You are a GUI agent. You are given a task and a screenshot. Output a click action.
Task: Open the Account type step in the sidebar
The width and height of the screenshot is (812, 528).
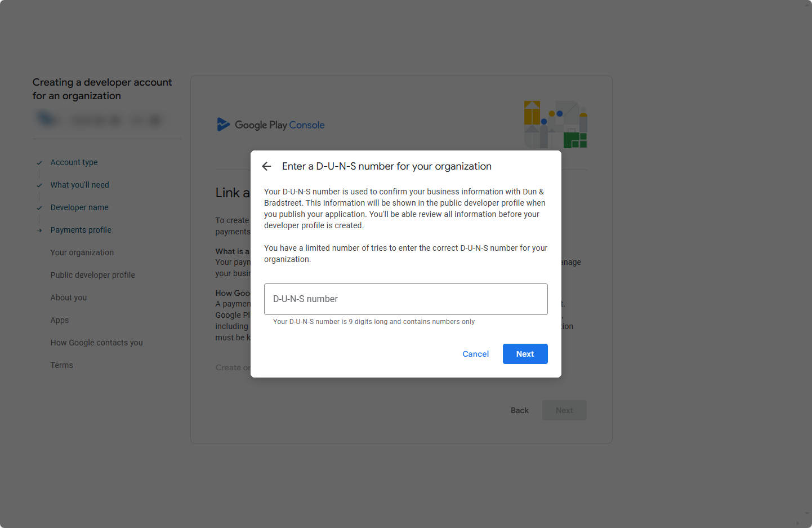pyautogui.click(x=74, y=162)
